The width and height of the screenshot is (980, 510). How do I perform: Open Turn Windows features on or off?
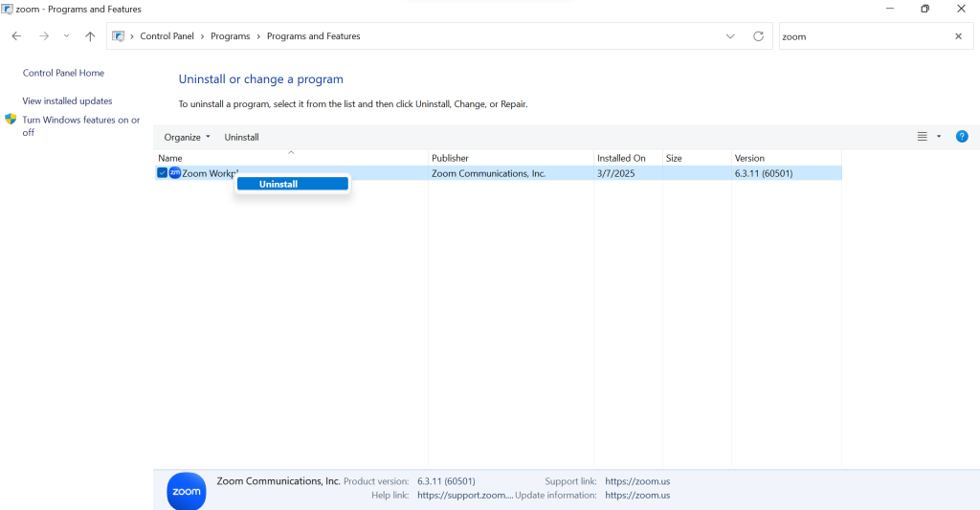(x=81, y=125)
